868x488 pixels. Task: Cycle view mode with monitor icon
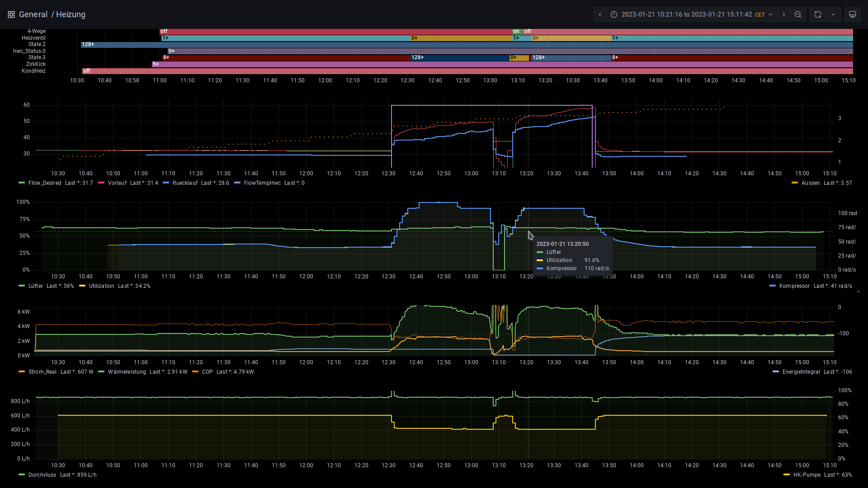tap(852, 14)
